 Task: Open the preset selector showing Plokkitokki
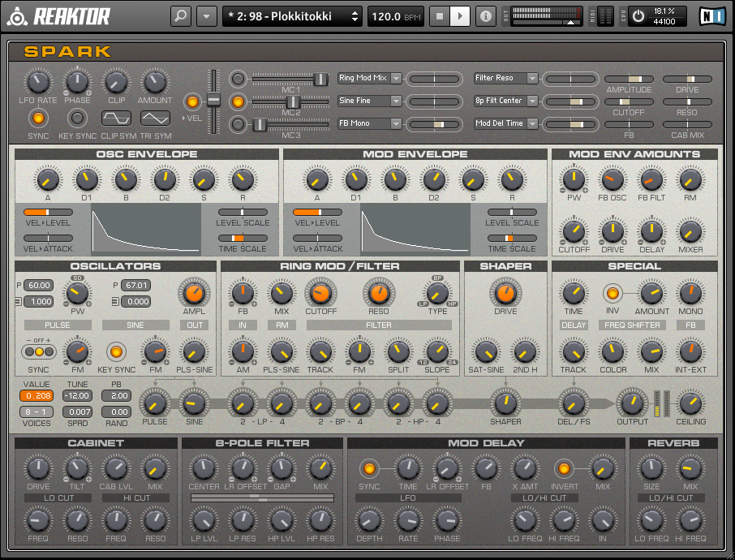coord(293,16)
